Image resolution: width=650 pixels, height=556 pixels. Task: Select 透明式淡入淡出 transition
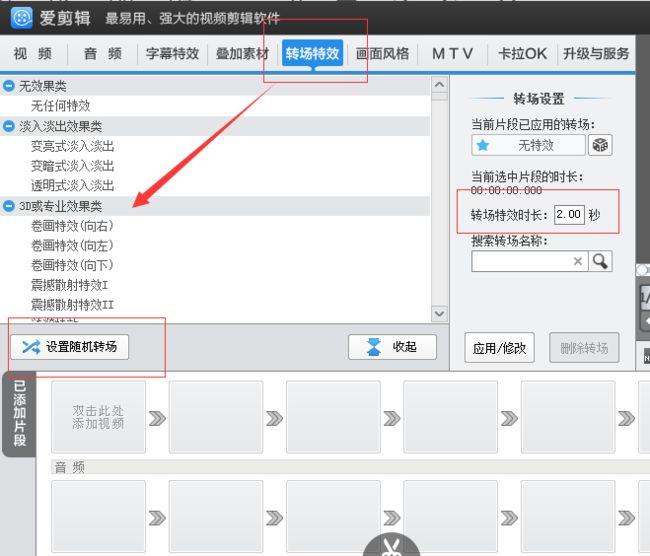pyautogui.click(x=73, y=185)
